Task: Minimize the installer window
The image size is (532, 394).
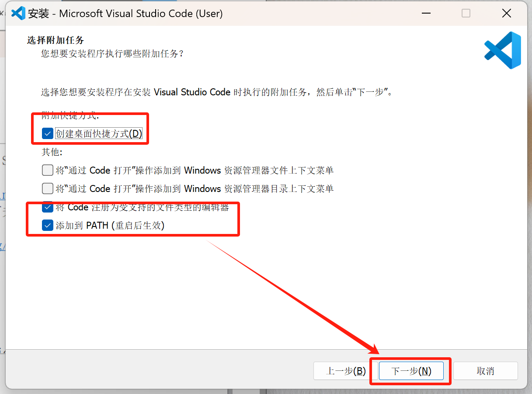Action: tap(425, 14)
